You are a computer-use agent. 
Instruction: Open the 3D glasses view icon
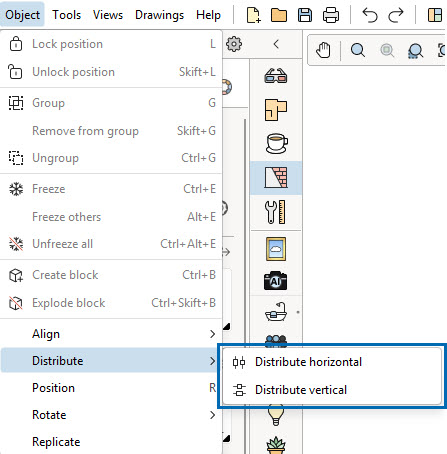[x=276, y=76]
